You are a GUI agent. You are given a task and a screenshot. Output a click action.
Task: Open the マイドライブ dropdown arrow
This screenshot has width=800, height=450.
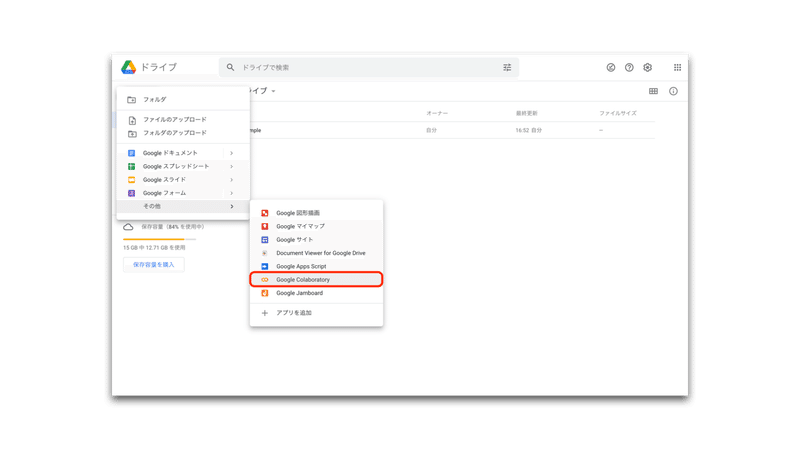tap(273, 91)
